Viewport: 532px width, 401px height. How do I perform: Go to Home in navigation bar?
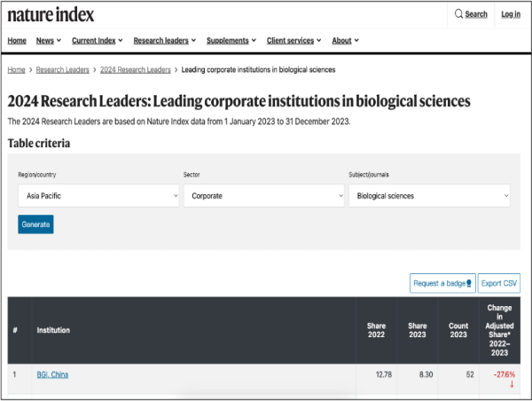coord(17,41)
